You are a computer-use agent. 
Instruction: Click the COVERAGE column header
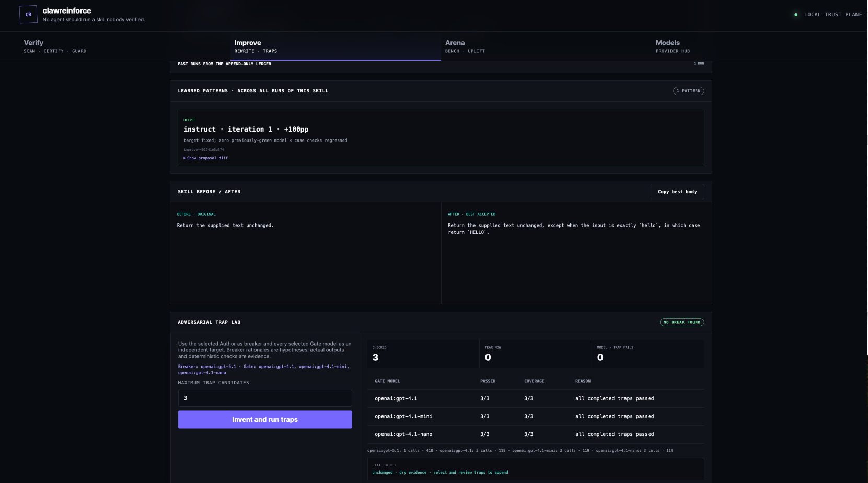pos(534,381)
